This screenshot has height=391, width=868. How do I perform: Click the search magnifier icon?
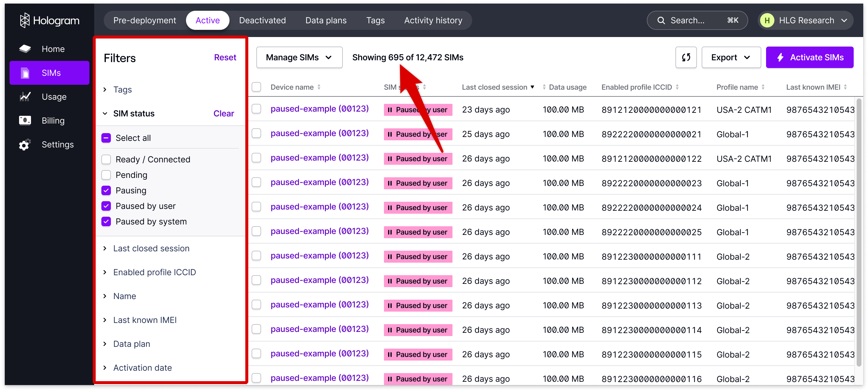pyautogui.click(x=661, y=21)
